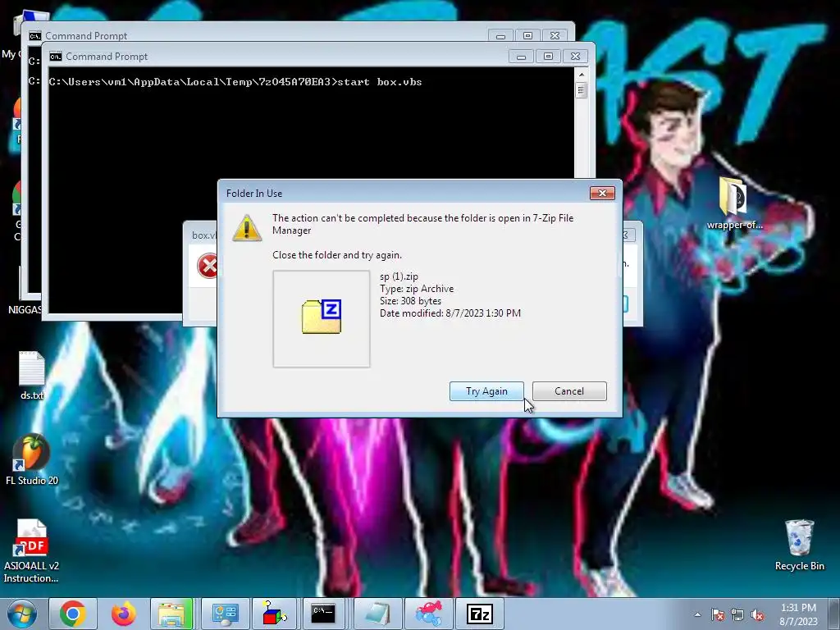Click the red error icon in box.vbs dialog
The height and width of the screenshot is (630, 840).
[x=208, y=266]
